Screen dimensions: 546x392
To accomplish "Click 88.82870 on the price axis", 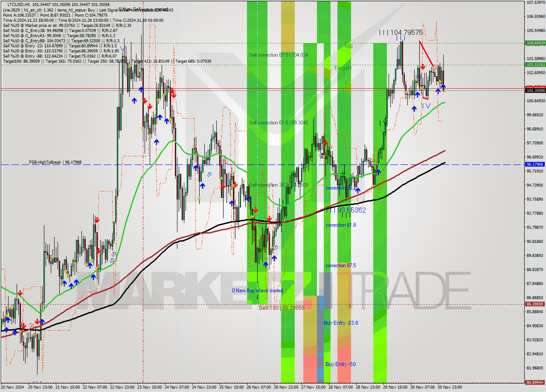I will click(535, 270).
